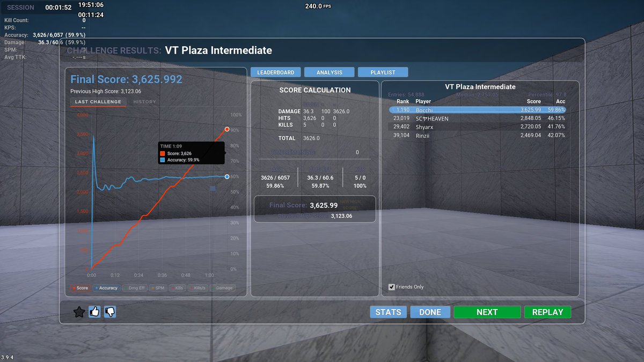Click the 240.0 FPS counter

318,6
